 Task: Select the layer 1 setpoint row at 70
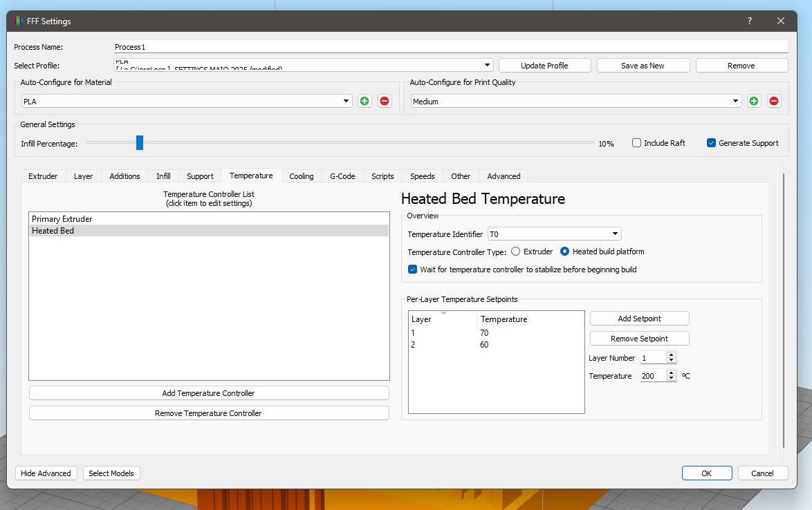(x=496, y=332)
